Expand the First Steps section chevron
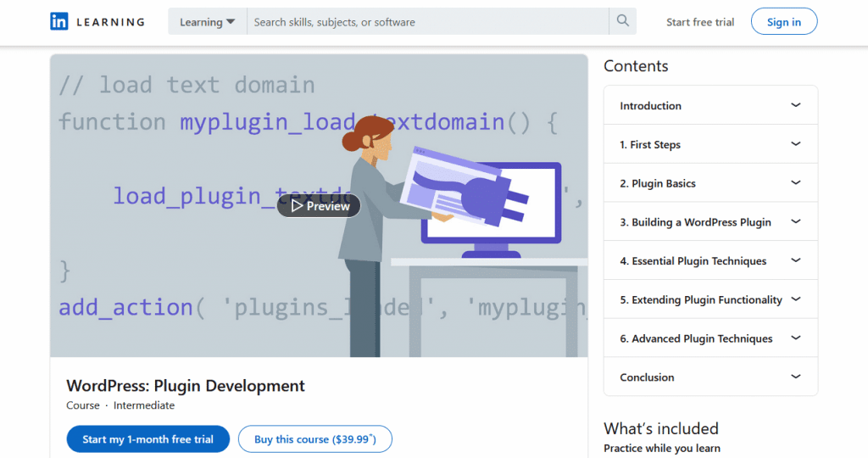This screenshot has width=868, height=458. pyautogui.click(x=795, y=144)
